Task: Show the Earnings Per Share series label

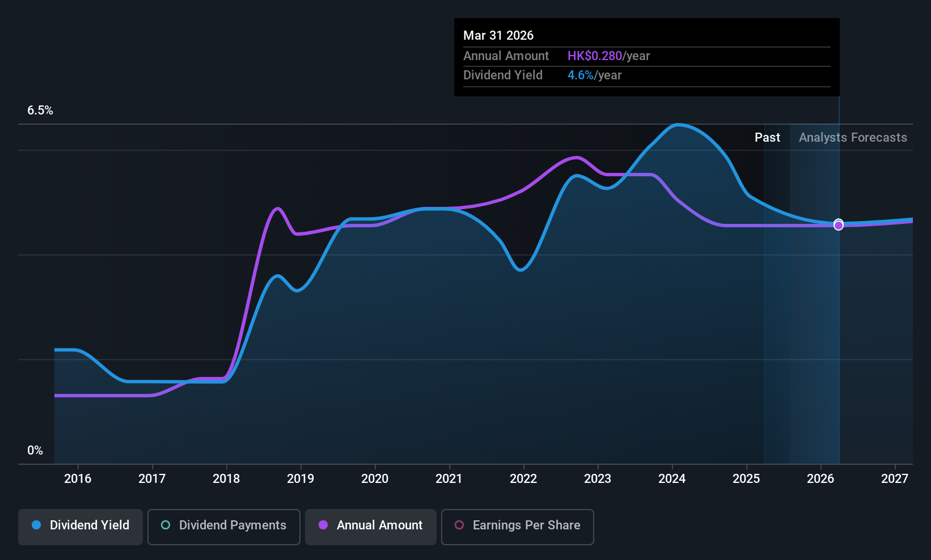Action: point(526,525)
